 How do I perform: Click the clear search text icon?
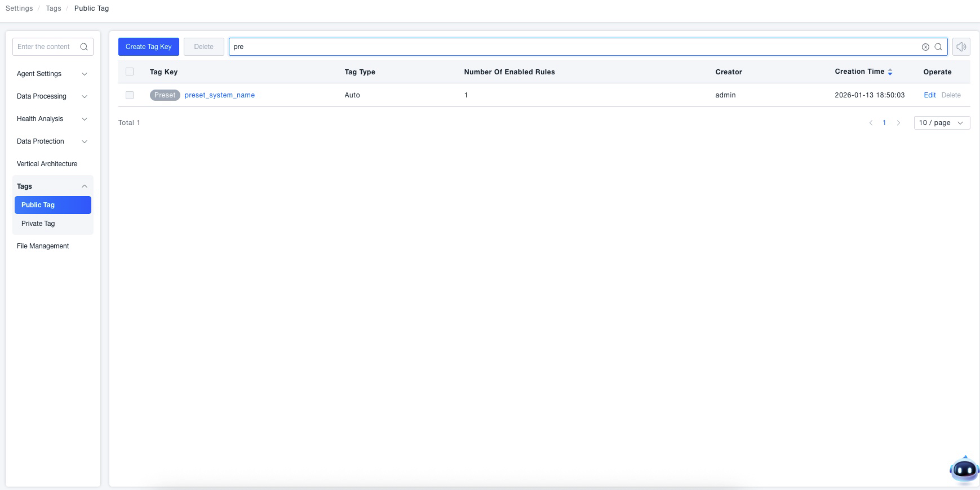[925, 47]
